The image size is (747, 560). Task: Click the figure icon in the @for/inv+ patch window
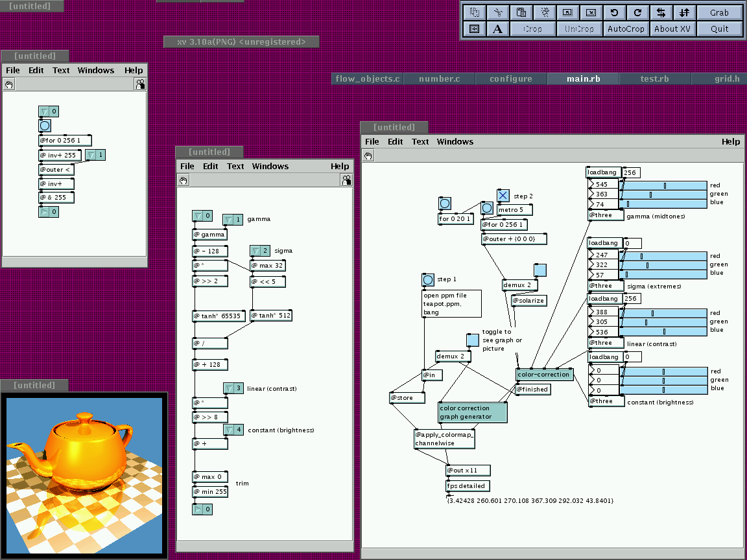click(140, 84)
